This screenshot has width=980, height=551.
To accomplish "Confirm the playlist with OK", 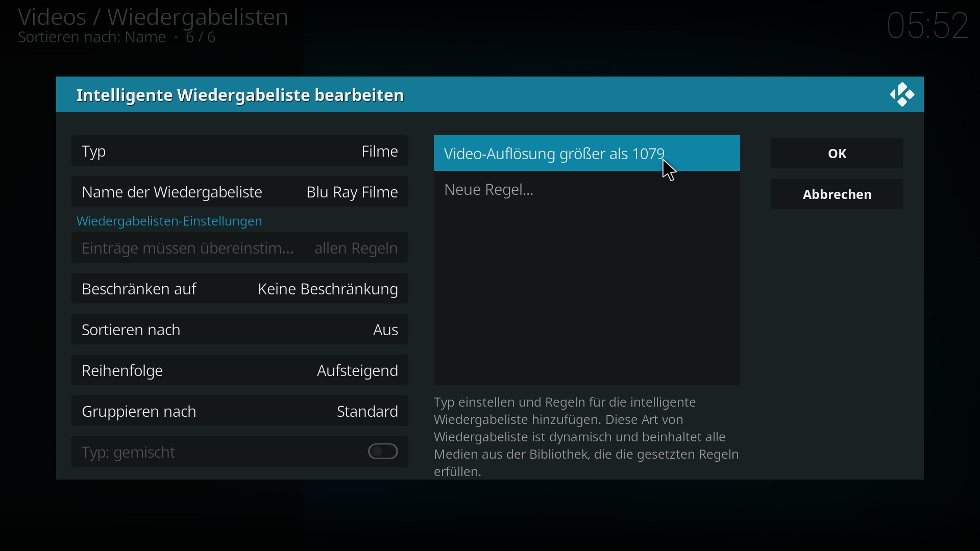I will 837,153.
